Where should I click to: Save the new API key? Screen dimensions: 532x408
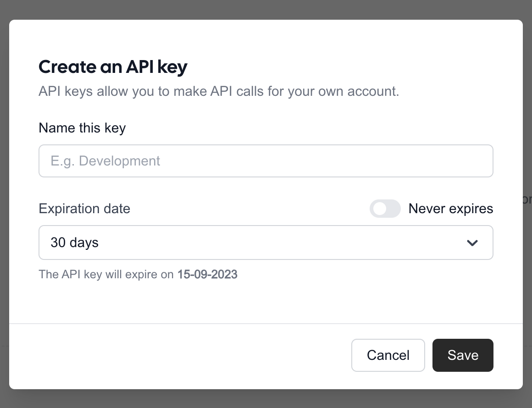click(x=462, y=355)
